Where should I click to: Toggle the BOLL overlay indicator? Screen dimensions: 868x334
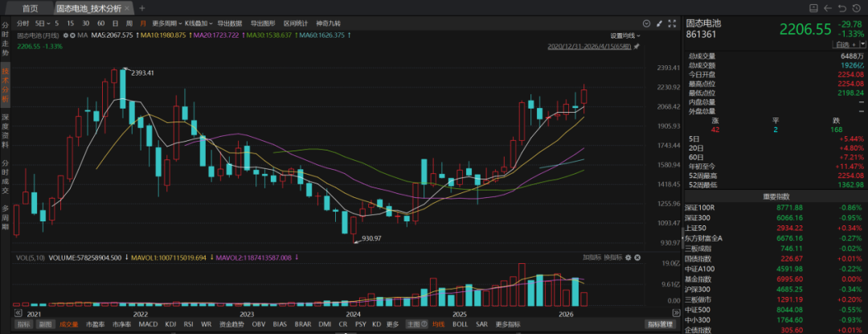tap(460, 324)
